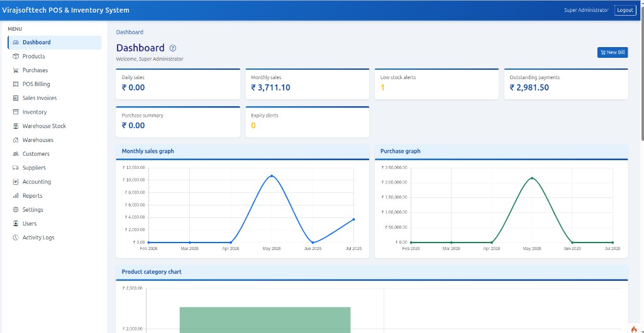Log out using the Logout button

pos(625,10)
